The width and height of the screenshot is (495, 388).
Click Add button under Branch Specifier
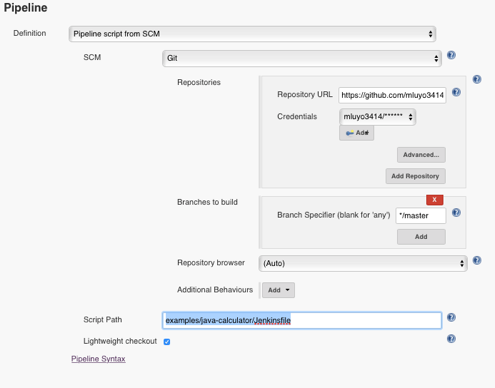(421, 237)
